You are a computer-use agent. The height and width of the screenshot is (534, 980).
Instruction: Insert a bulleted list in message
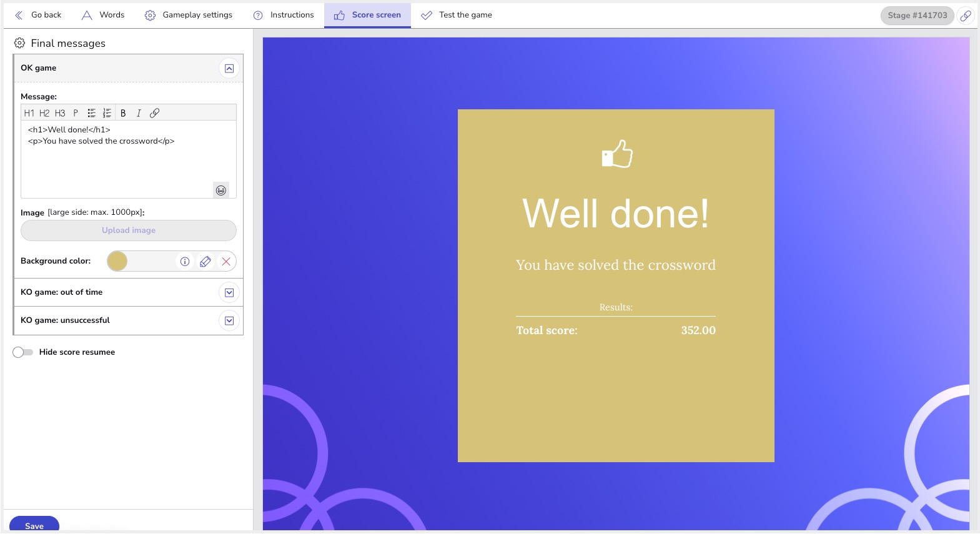91,113
